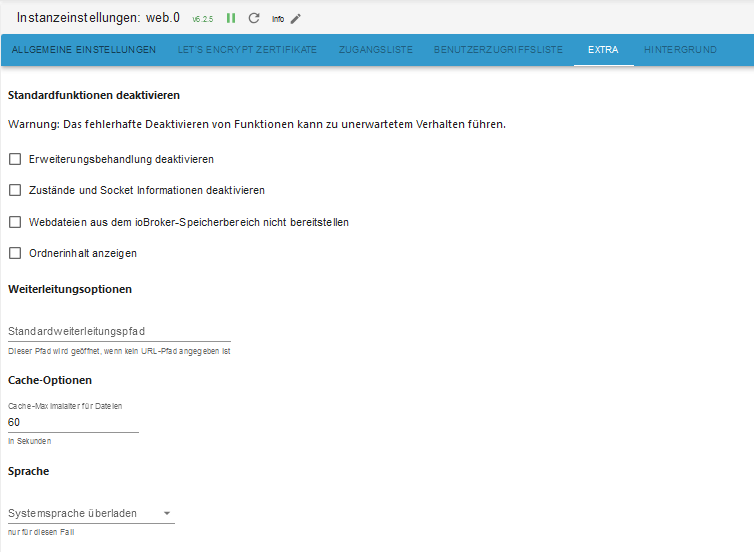Click the Standardweiterleitungspfad input field

tap(119, 331)
